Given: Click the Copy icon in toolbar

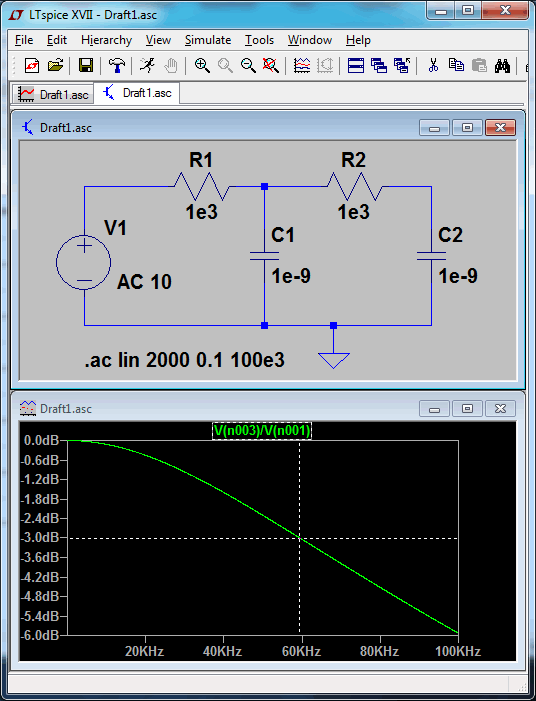Looking at the screenshot, I should (x=456, y=65).
